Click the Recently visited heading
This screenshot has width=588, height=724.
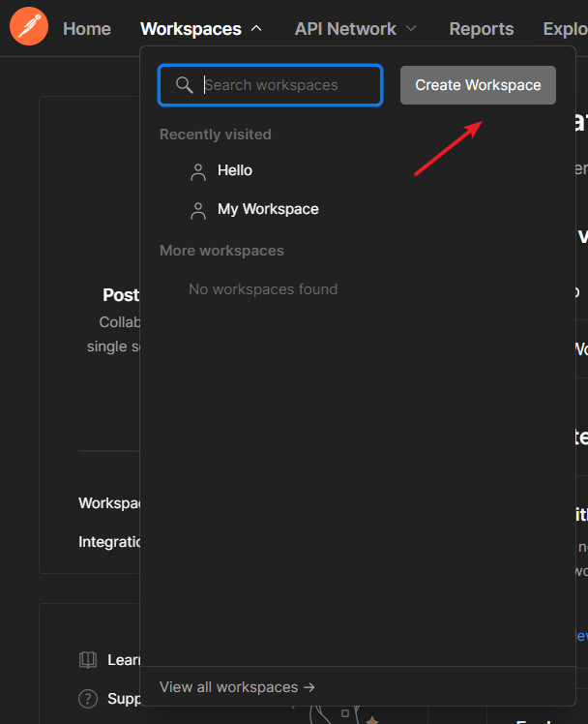click(x=216, y=135)
